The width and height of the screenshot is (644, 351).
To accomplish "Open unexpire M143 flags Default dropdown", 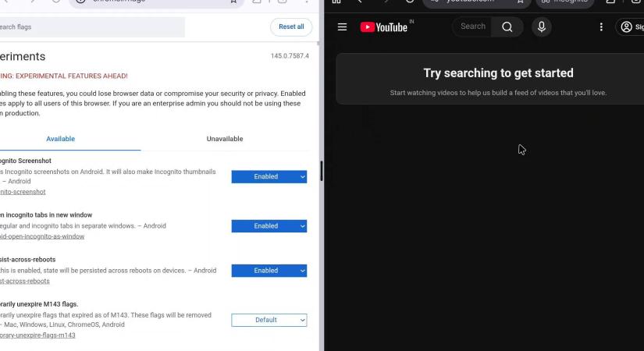I will click(269, 320).
